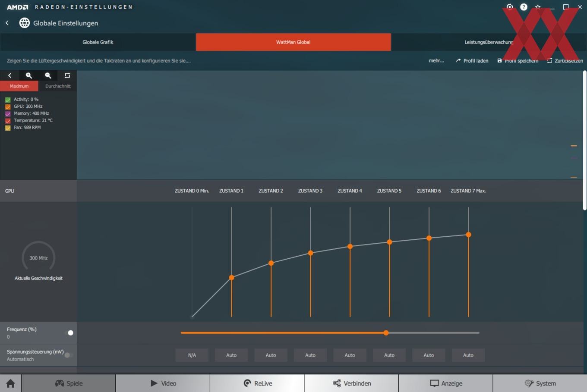The height and width of the screenshot is (392, 587).
Task: Open the Leistungsüberwachung tab
Action: 489,42
